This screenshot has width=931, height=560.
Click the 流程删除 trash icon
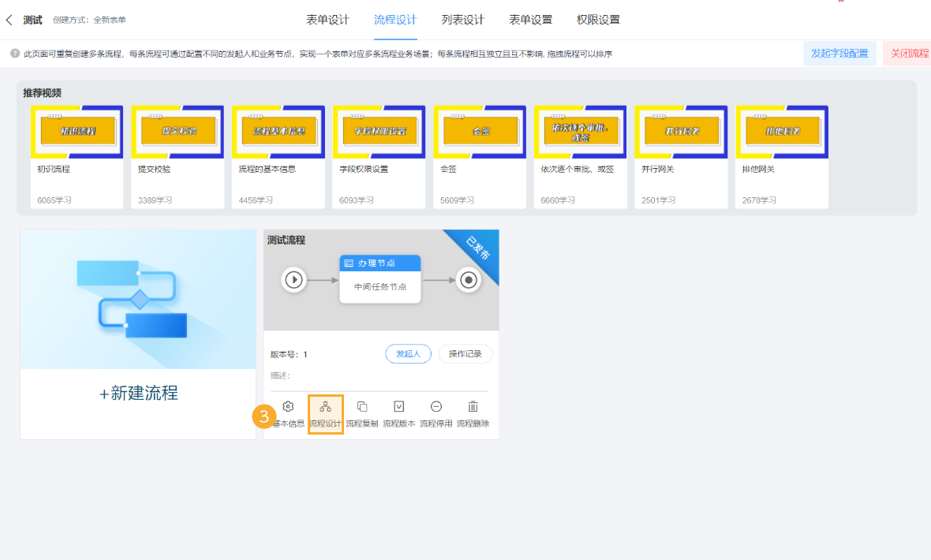coord(473,407)
